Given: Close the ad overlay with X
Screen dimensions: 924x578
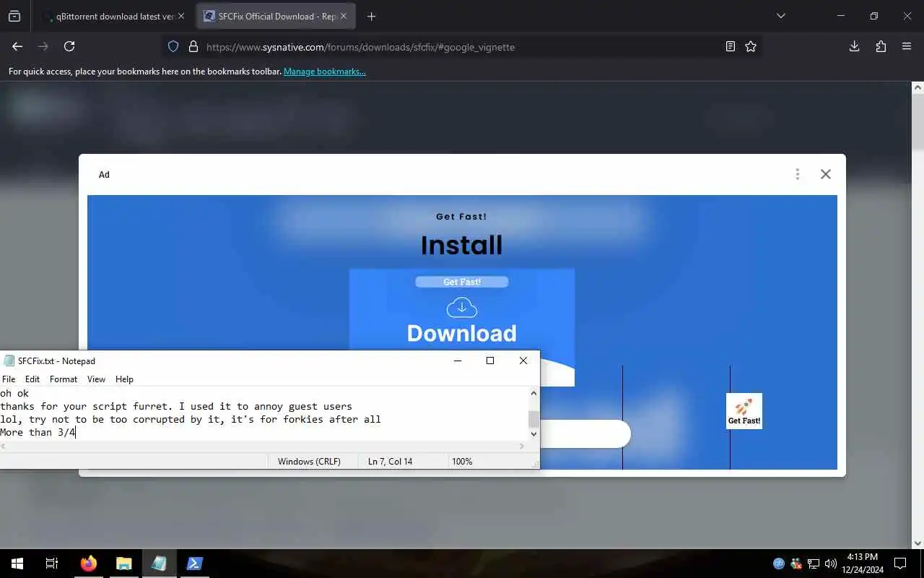Looking at the screenshot, I should [826, 174].
